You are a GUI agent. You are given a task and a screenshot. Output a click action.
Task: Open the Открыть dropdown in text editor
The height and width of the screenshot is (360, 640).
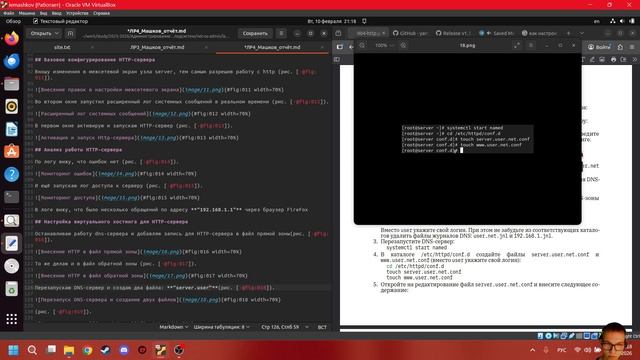(44, 33)
